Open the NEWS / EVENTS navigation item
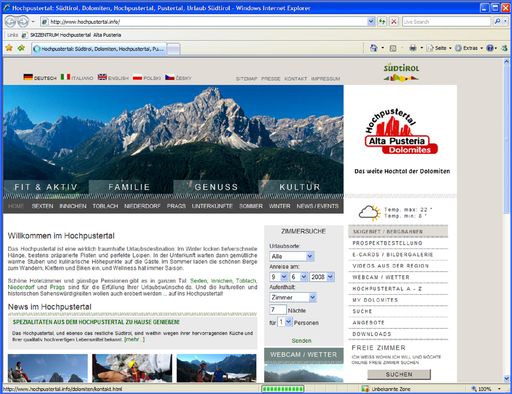This screenshot has width=512, height=394. pyautogui.click(x=317, y=206)
